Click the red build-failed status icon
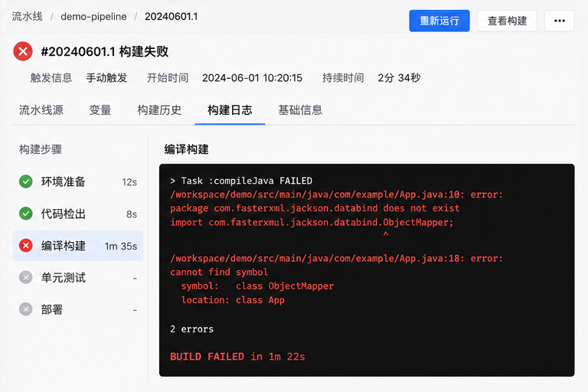The height and width of the screenshot is (392, 588). 23,51
